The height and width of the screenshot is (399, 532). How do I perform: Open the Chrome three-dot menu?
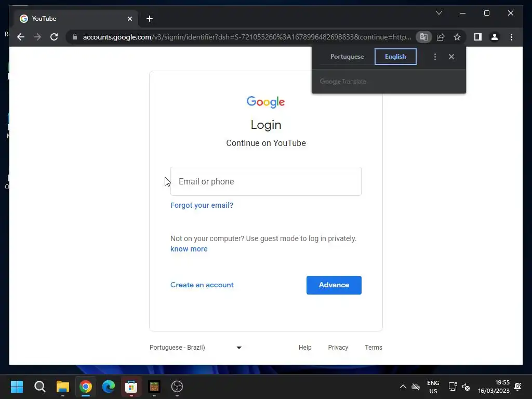[511, 37]
